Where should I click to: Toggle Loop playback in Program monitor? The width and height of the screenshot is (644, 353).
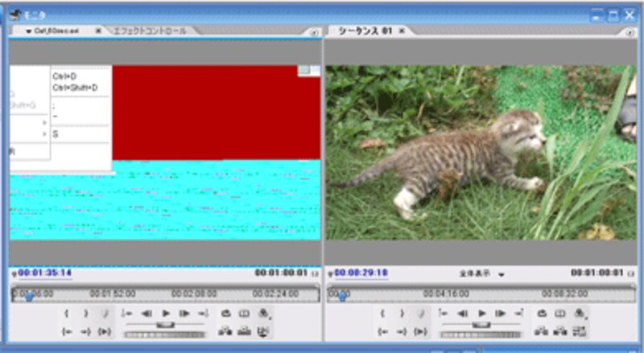tap(542, 314)
